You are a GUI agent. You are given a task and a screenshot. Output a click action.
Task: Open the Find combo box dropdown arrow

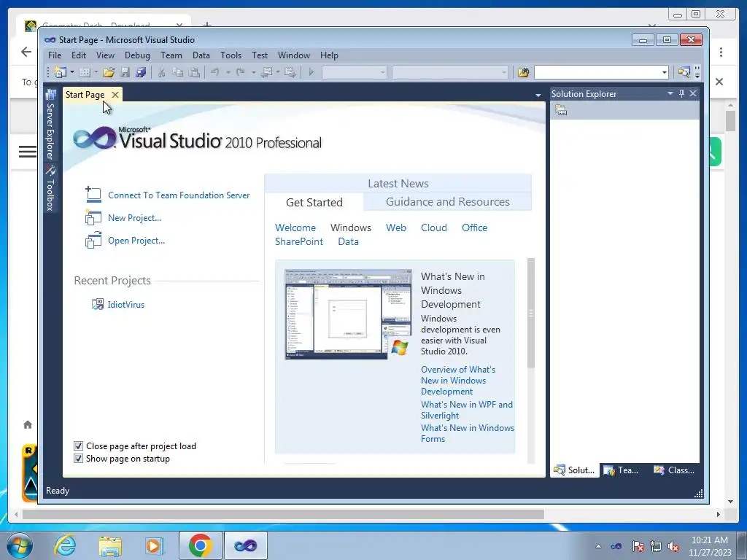pos(665,72)
